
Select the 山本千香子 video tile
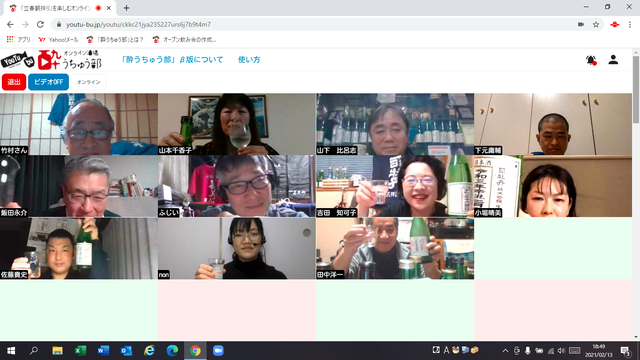[237, 124]
